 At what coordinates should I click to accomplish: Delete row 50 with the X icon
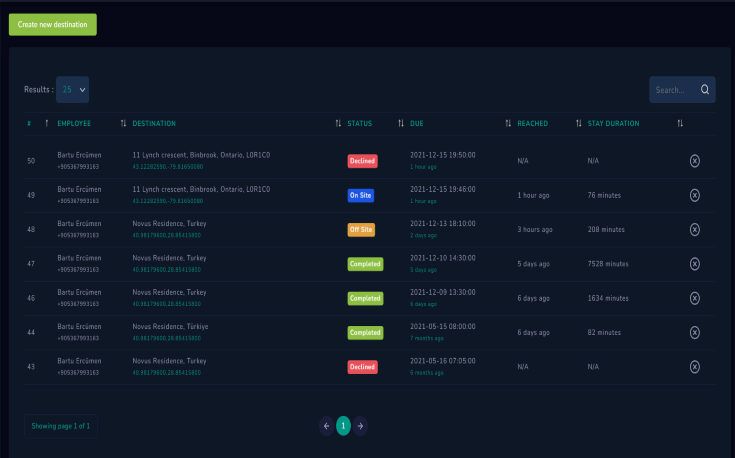coord(695,160)
